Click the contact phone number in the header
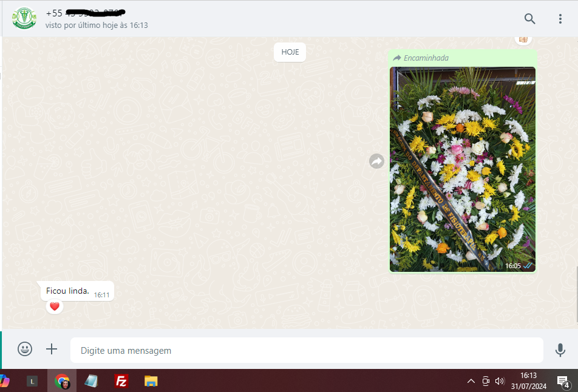578x392 pixels. tap(86, 13)
